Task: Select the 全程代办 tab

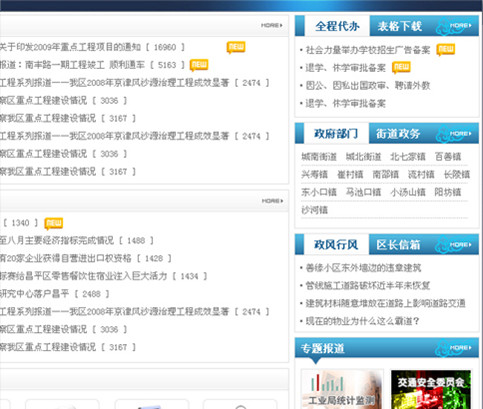Action: (337, 26)
